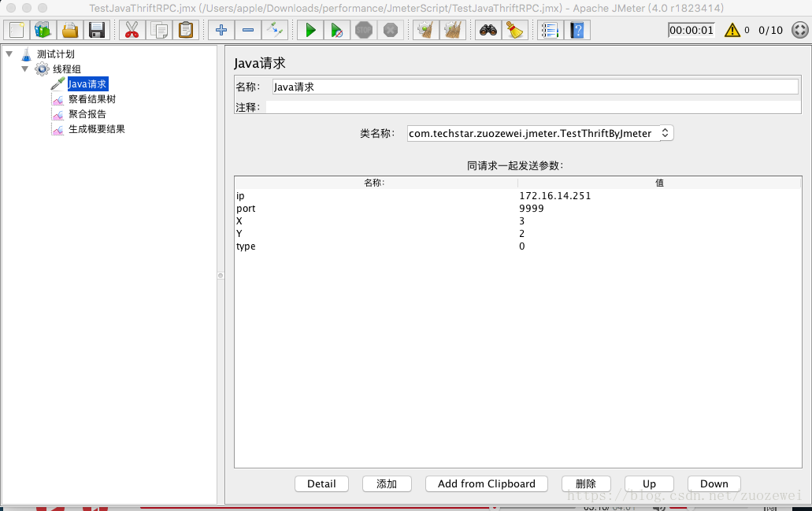The image size is (812, 511).
Task: Select 生成概要结果 listener in tree
Action: [x=97, y=129]
